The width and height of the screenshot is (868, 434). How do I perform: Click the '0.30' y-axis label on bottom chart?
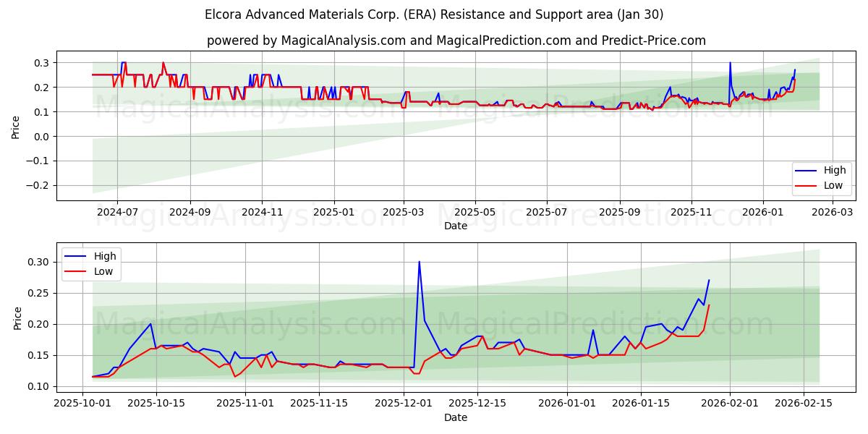[x=39, y=262]
